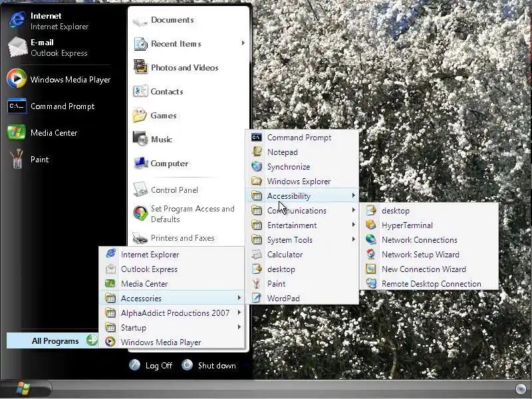Open Media Center green icon in left pane

point(16,132)
